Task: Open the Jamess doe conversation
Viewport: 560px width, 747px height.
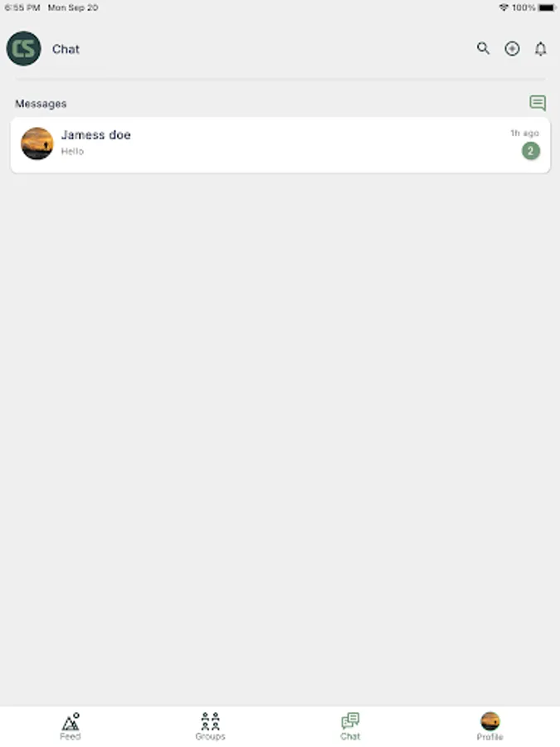Action: (x=280, y=144)
